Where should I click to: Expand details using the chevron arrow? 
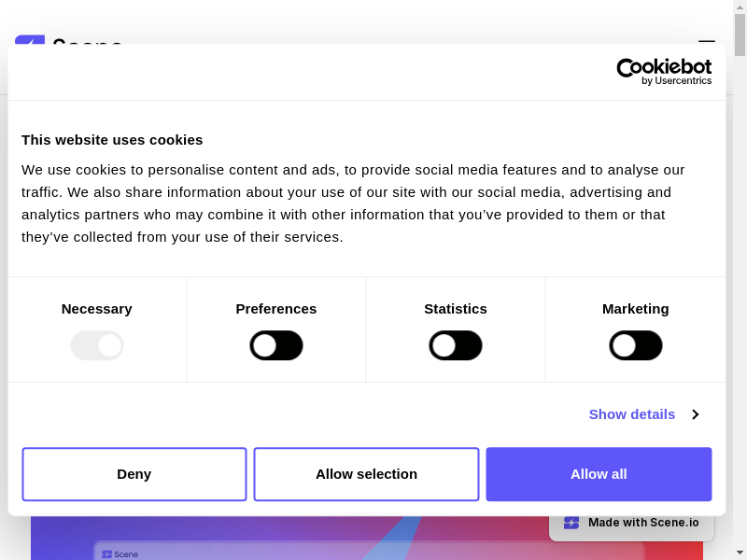[695, 414]
